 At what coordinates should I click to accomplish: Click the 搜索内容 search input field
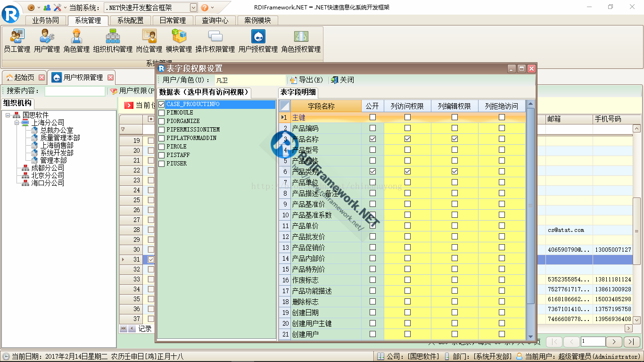[x=75, y=91]
